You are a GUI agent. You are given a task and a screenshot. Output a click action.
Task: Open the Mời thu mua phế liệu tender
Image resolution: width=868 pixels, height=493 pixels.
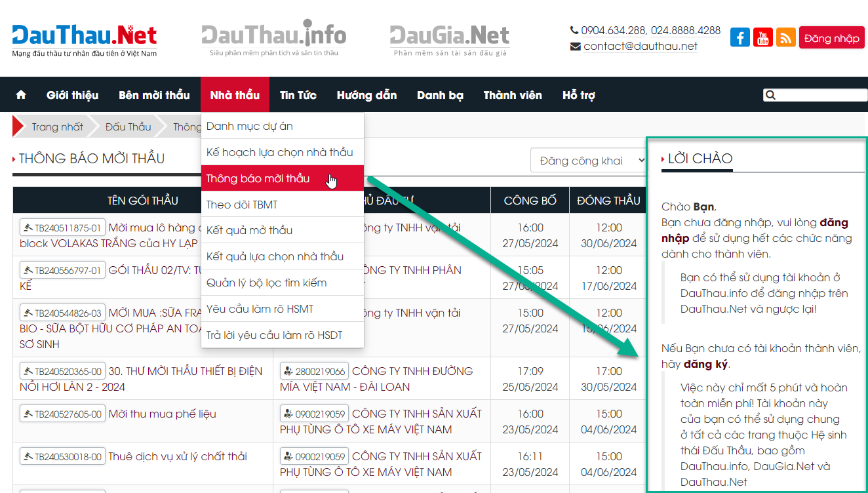[162, 414]
